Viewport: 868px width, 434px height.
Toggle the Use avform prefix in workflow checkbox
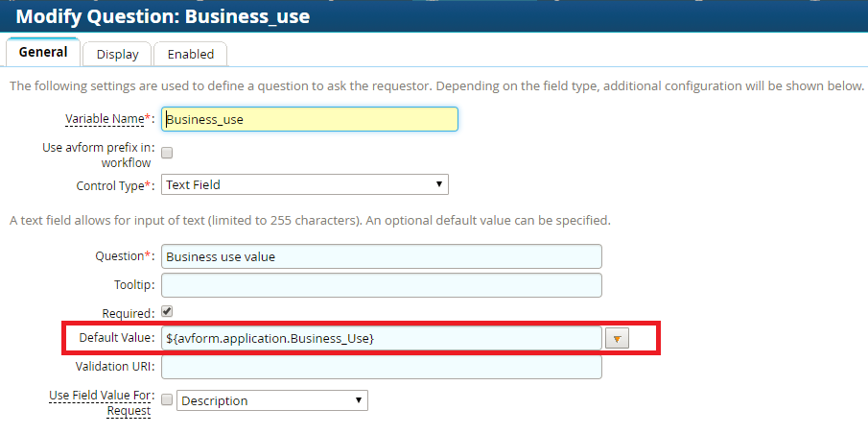click(167, 153)
